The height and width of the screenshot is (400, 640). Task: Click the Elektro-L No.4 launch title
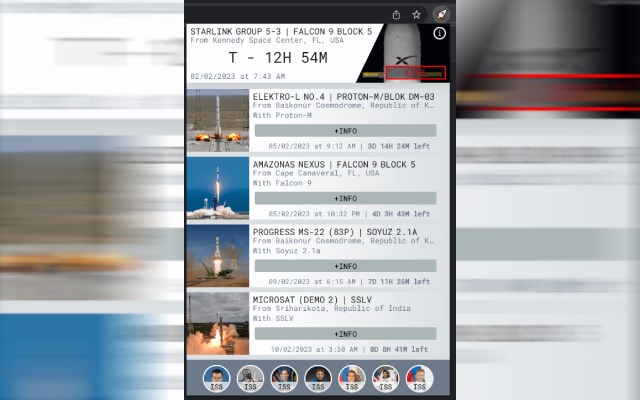click(x=344, y=97)
